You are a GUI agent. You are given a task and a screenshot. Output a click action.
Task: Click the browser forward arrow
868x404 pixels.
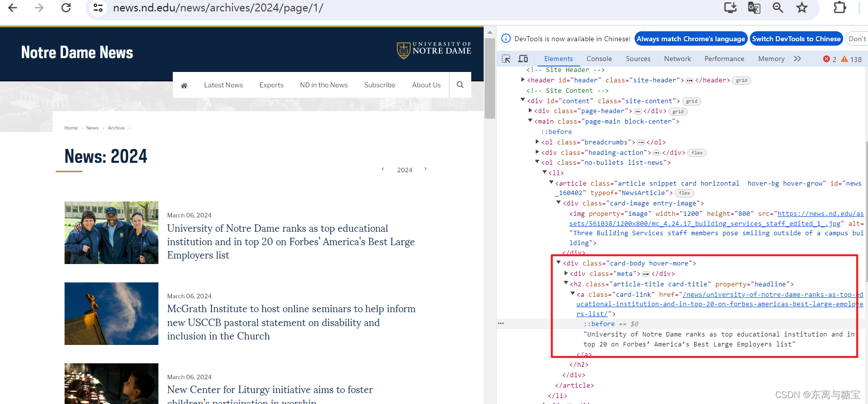click(x=39, y=7)
